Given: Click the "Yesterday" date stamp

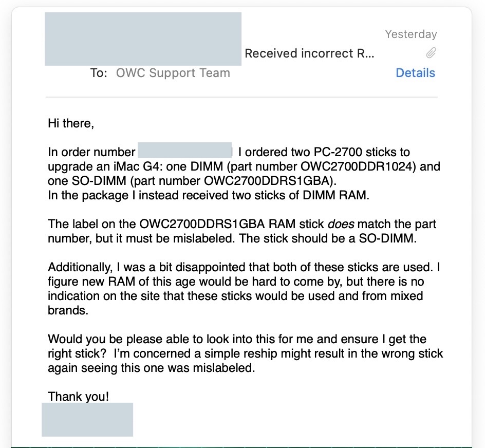Looking at the screenshot, I should (411, 34).
